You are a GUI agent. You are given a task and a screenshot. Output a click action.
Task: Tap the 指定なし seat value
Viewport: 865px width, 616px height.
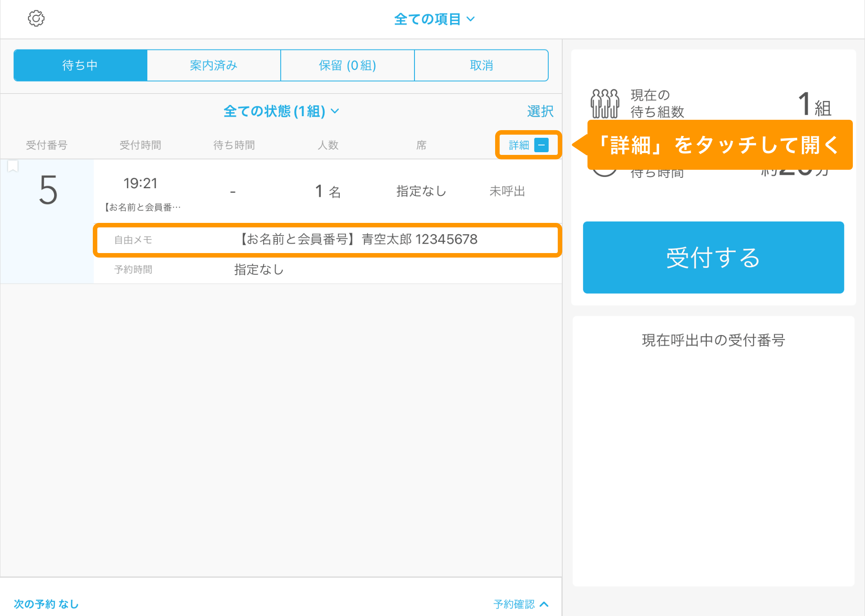pyautogui.click(x=421, y=191)
